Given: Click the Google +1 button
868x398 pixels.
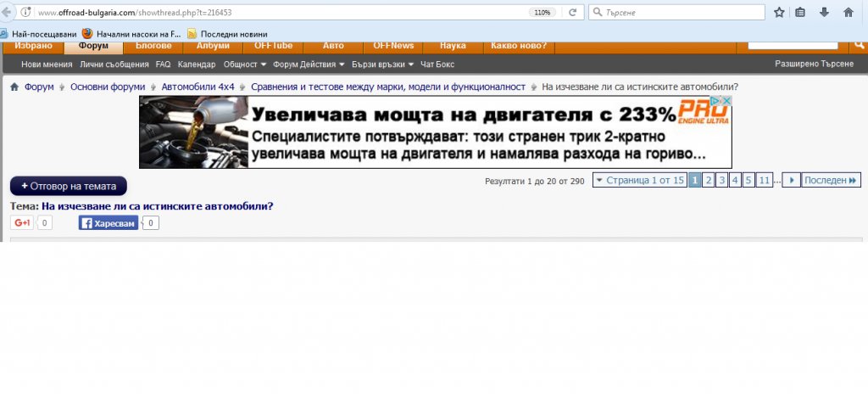Looking at the screenshot, I should (x=22, y=223).
